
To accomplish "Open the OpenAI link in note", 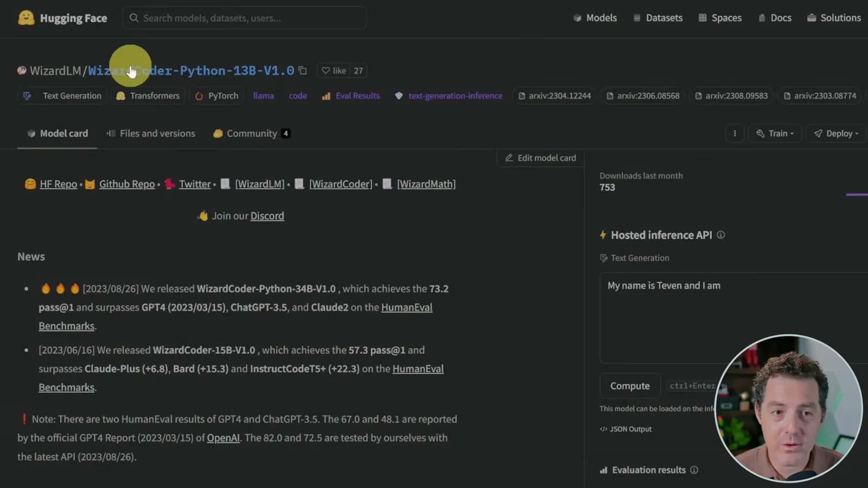I will pyautogui.click(x=223, y=438).
